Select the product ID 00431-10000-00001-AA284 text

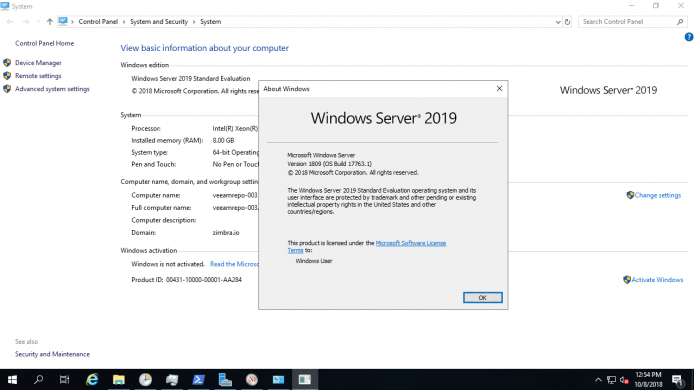point(204,280)
